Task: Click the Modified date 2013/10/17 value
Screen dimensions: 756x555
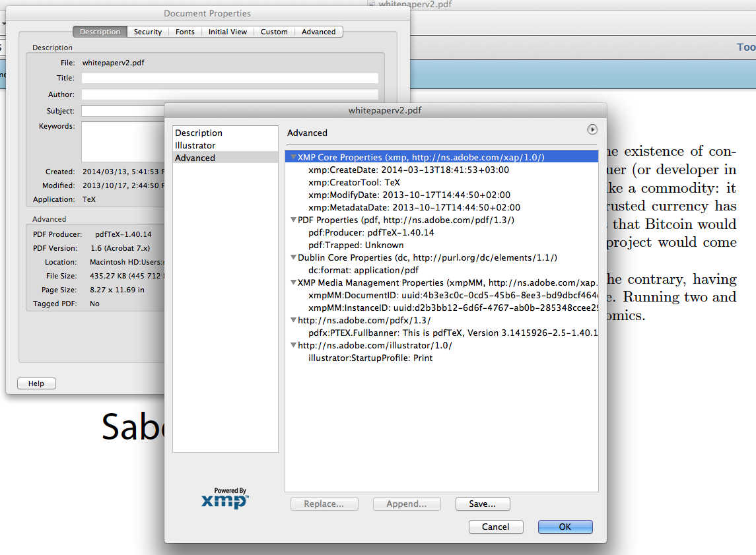Action: pyautogui.click(x=123, y=185)
